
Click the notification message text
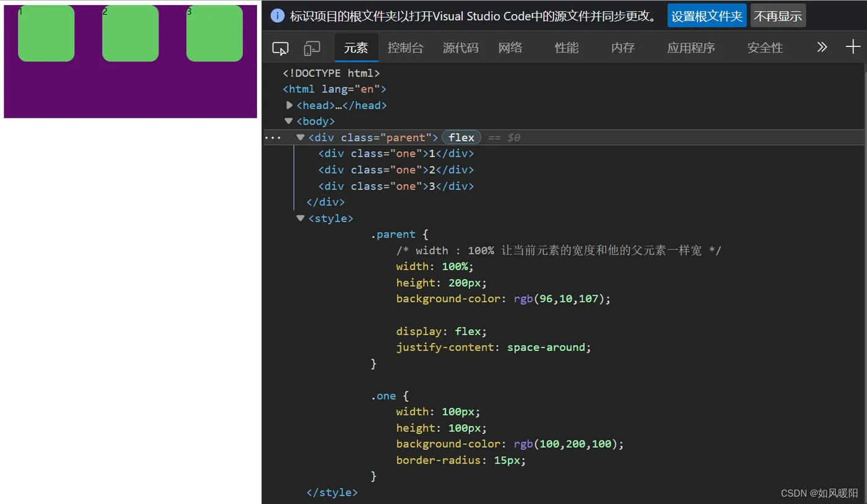point(474,16)
